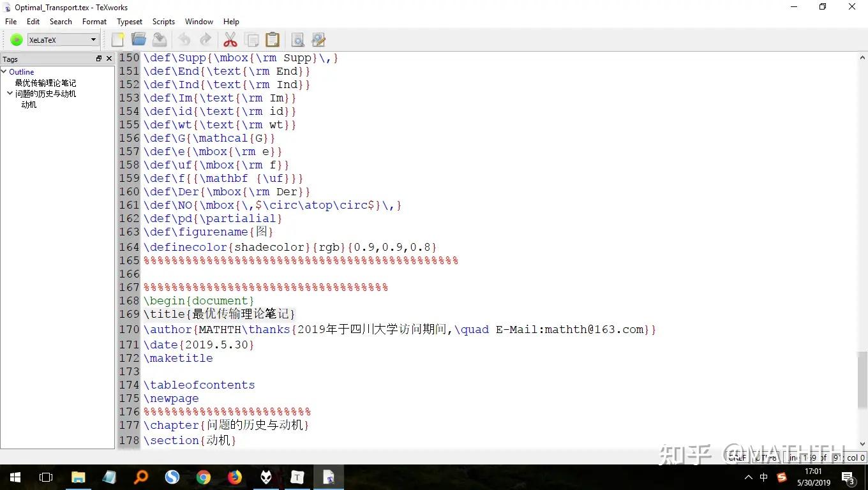Start typesetting with the green Typeset button
Viewport: 868px width, 490px height.
[x=16, y=40]
